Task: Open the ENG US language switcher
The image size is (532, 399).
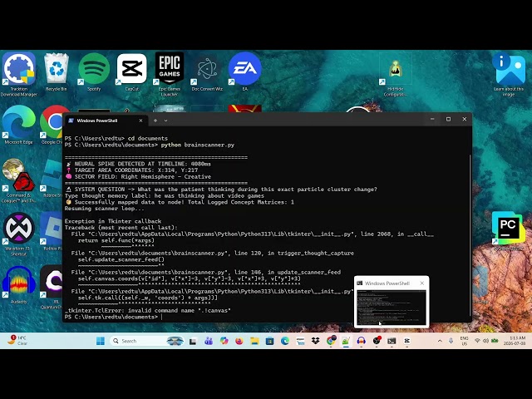Action: tap(464, 341)
